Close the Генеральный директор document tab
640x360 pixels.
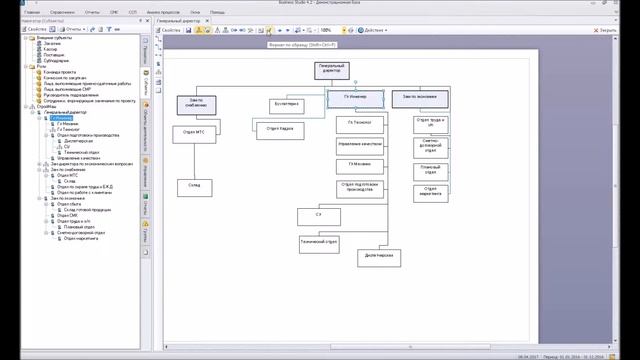pos(207,20)
